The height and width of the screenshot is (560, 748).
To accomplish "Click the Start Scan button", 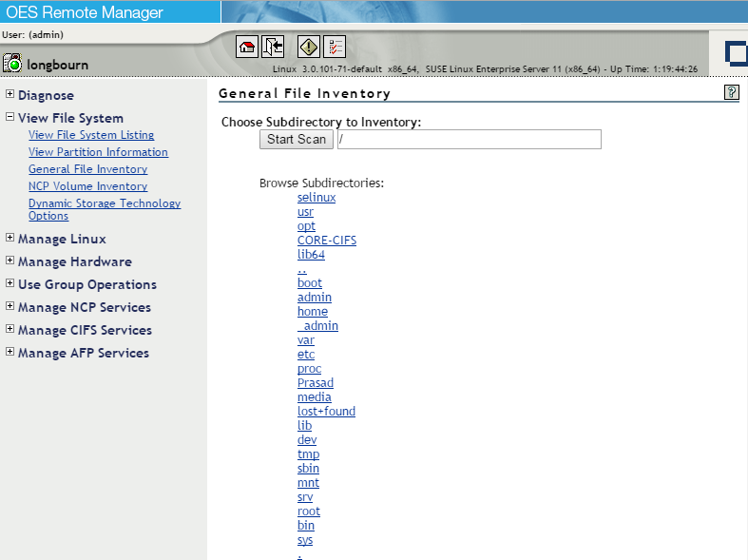I will (x=297, y=139).
